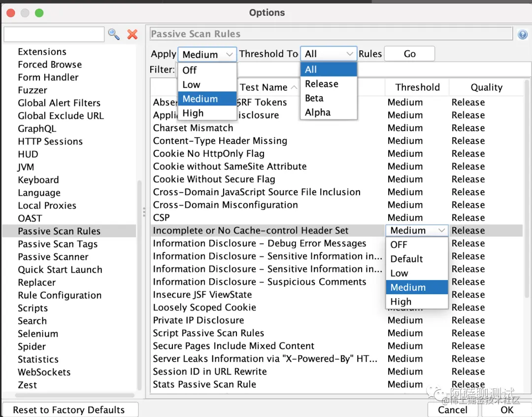This screenshot has height=417, width=532.
Task: Open the Threshold To quality dropdown
Action: tap(329, 54)
